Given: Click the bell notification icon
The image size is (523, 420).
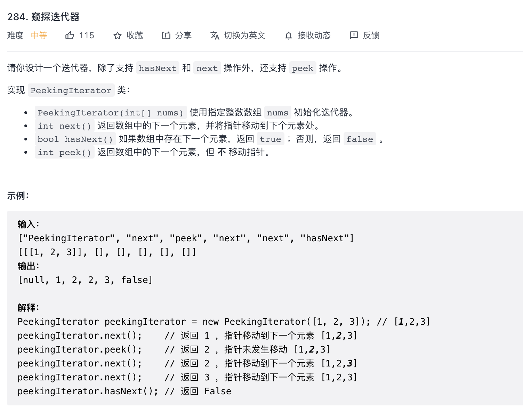Looking at the screenshot, I should click(289, 35).
